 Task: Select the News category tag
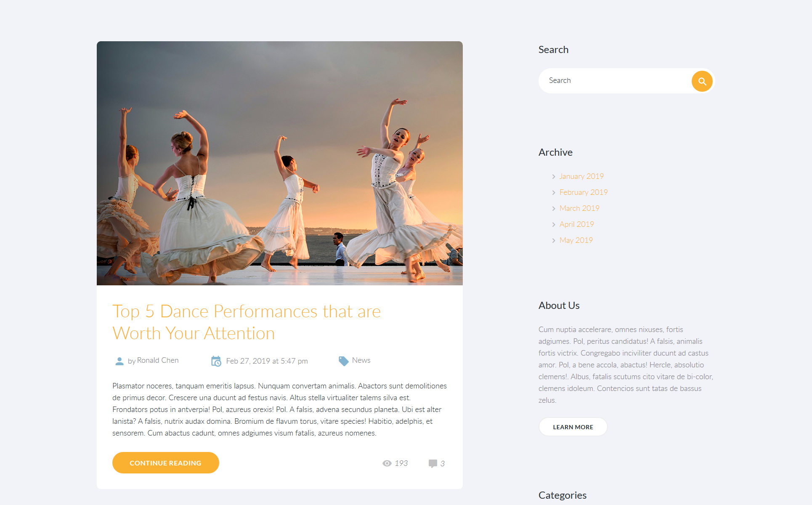click(x=361, y=361)
